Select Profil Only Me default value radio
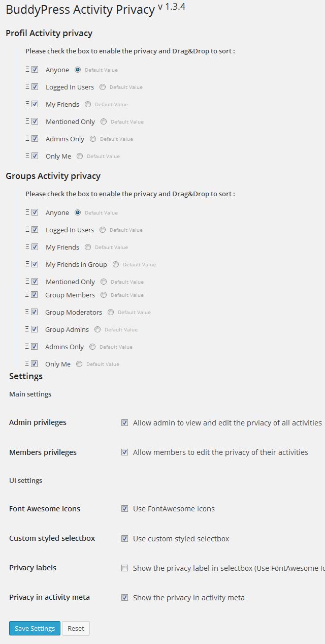325x644 pixels. pyautogui.click(x=80, y=156)
